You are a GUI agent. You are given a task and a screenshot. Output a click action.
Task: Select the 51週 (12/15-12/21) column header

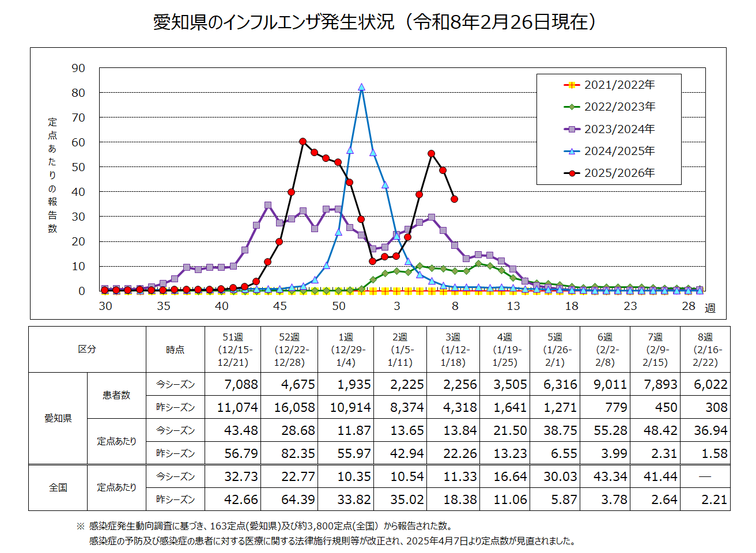pos(233,350)
